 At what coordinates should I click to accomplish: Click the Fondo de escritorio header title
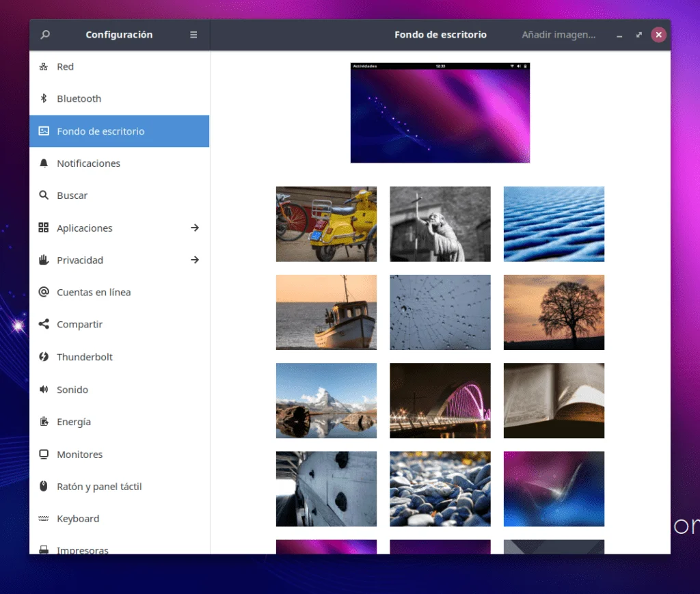440,35
